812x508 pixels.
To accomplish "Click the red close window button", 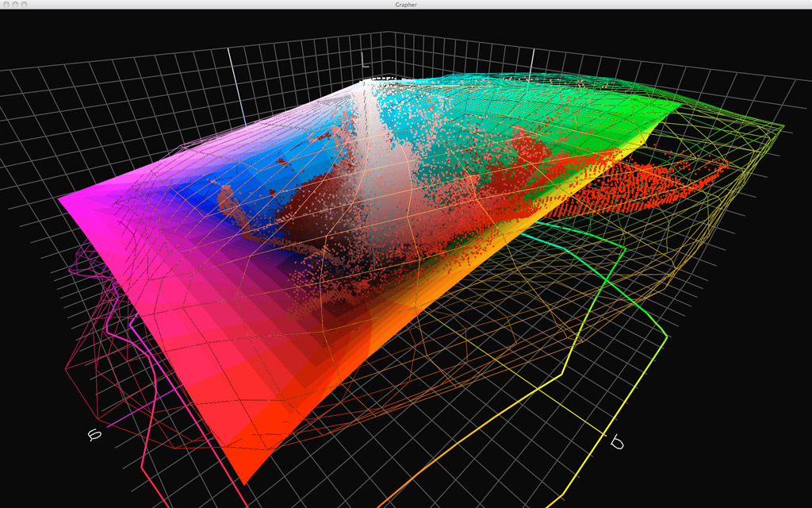I will (5, 5).
